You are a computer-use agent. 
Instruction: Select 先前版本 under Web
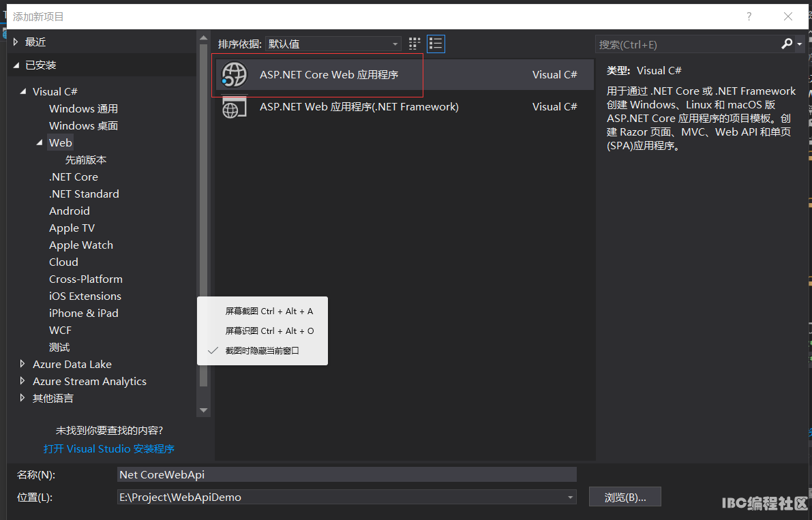coord(85,160)
